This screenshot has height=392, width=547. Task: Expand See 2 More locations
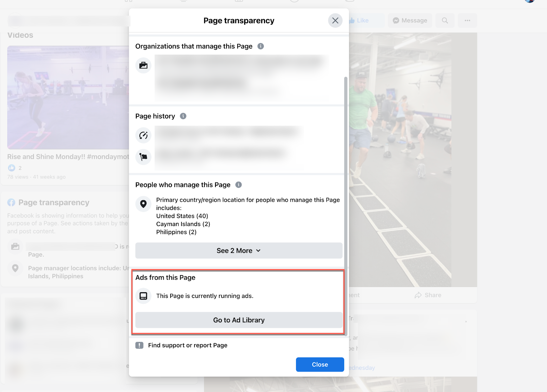tap(239, 251)
